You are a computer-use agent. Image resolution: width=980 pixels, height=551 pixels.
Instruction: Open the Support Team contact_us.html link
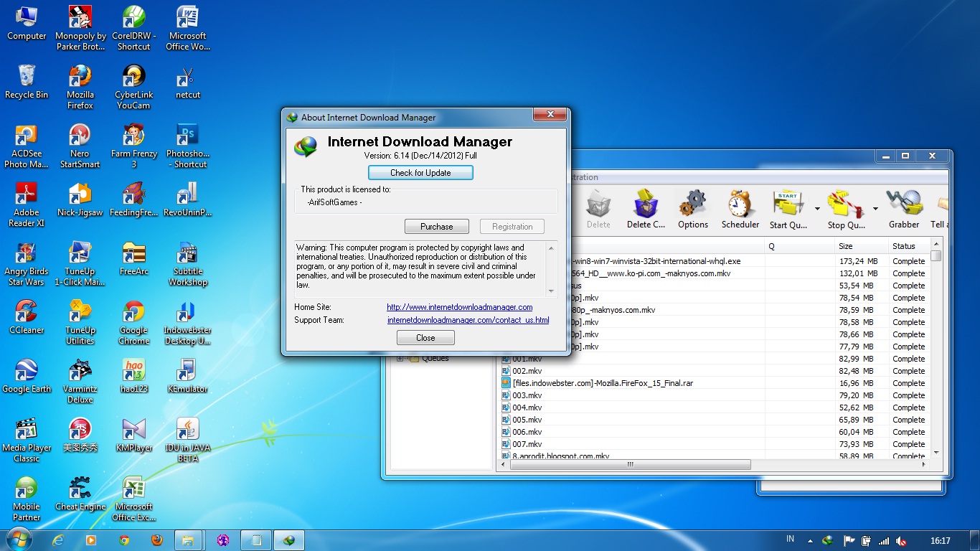pyautogui.click(x=468, y=320)
